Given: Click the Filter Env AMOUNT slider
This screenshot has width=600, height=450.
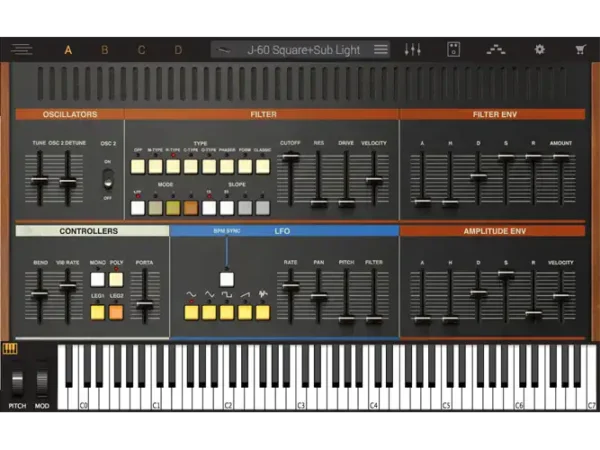Looking at the screenshot, I should [x=561, y=157].
